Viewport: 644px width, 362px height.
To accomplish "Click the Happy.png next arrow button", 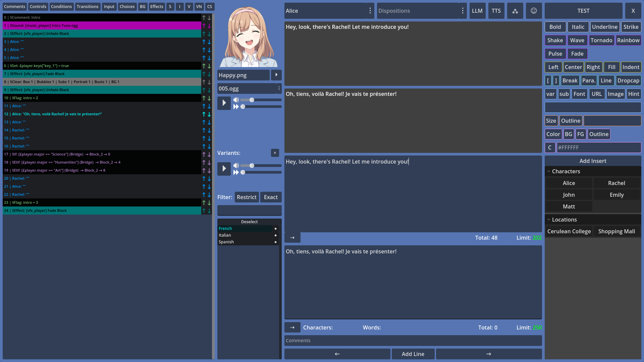I will point(276,75).
